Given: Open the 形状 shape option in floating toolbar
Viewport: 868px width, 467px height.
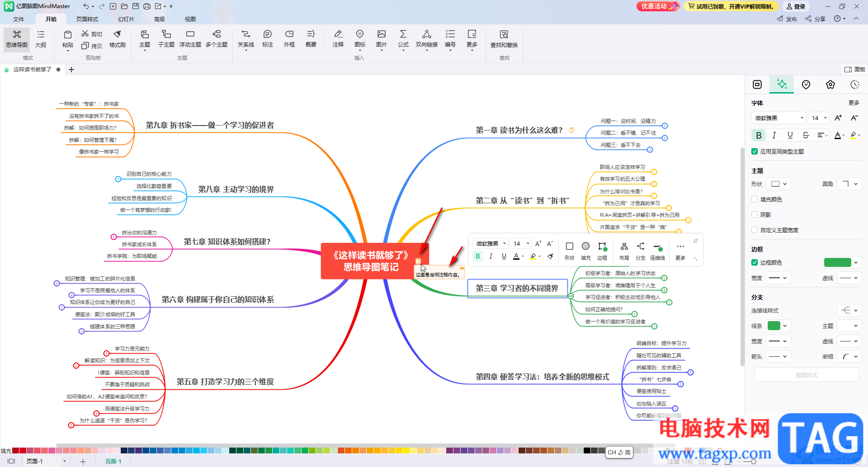Looking at the screenshot, I should pos(570,251).
